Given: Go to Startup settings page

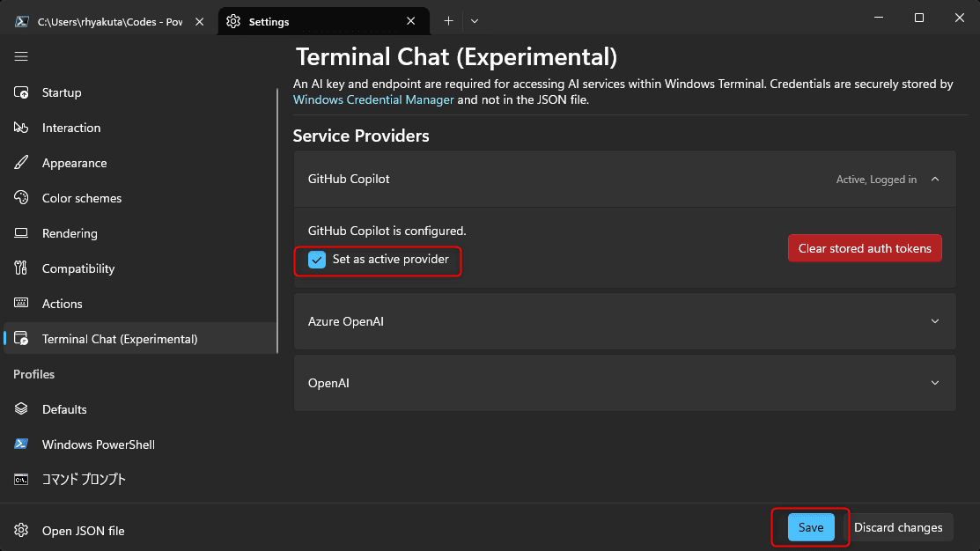Looking at the screenshot, I should 140,92.
